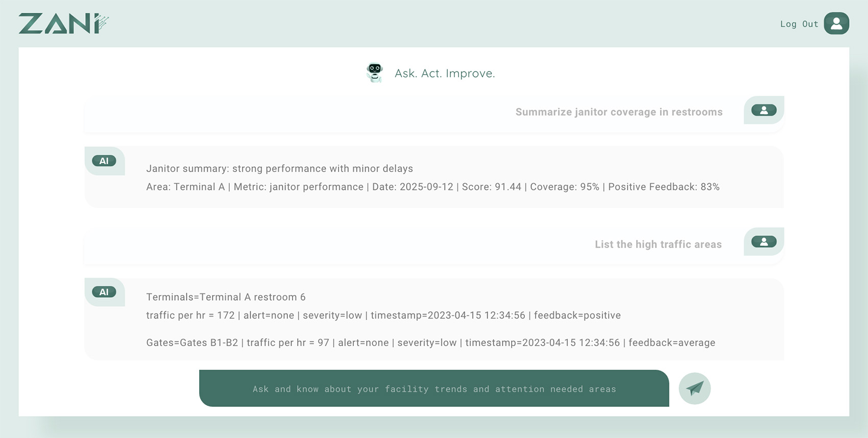The width and height of the screenshot is (868, 438).
Task: Click the "Gates=Gates B1-B2" entry
Action: [x=192, y=343]
